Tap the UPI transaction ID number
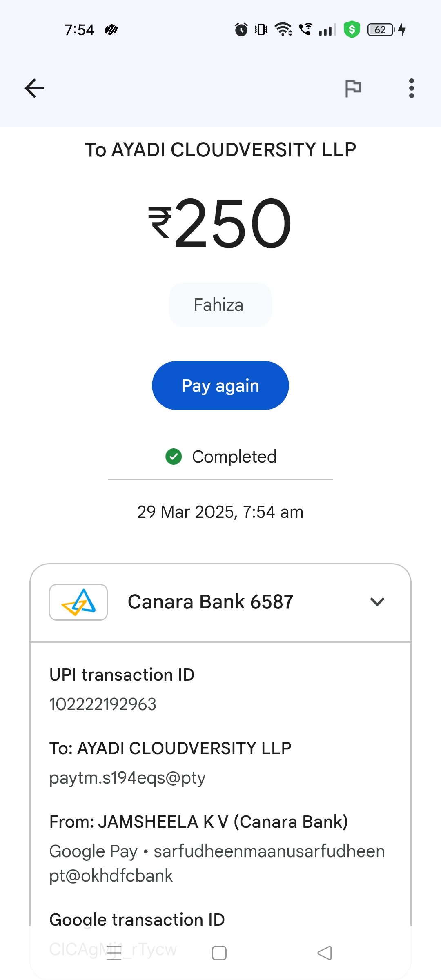The height and width of the screenshot is (980, 441). coord(103,704)
